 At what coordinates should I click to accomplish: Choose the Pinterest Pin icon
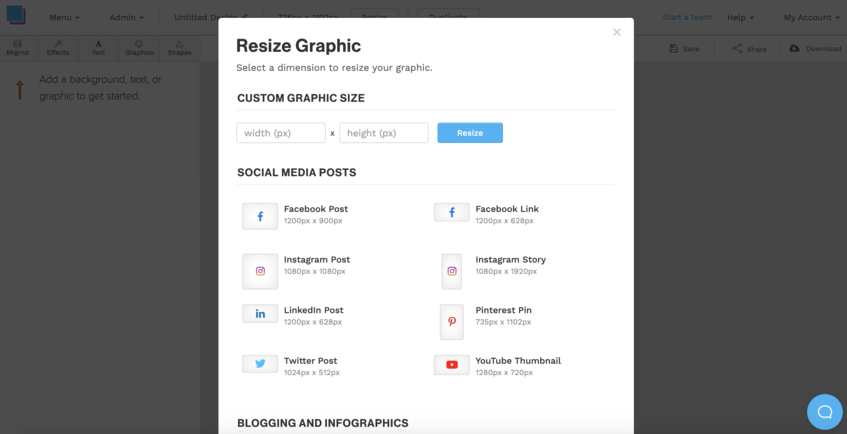click(452, 322)
